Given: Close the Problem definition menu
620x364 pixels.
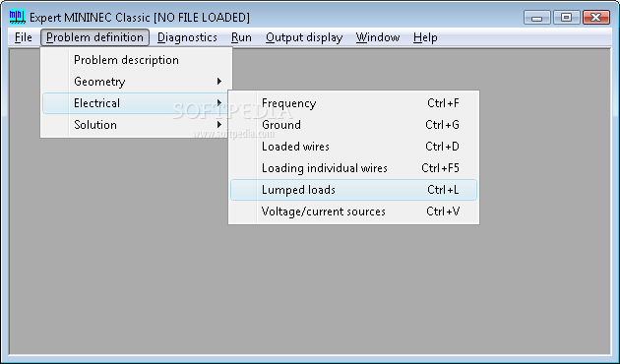Looking at the screenshot, I should 94,37.
